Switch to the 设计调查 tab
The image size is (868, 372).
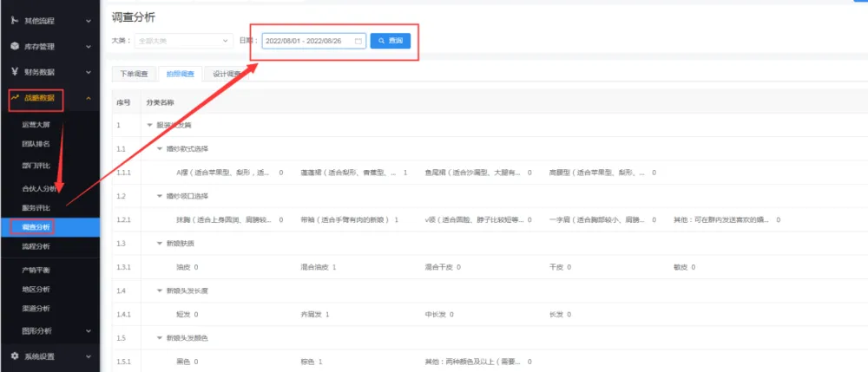[227, 74]
